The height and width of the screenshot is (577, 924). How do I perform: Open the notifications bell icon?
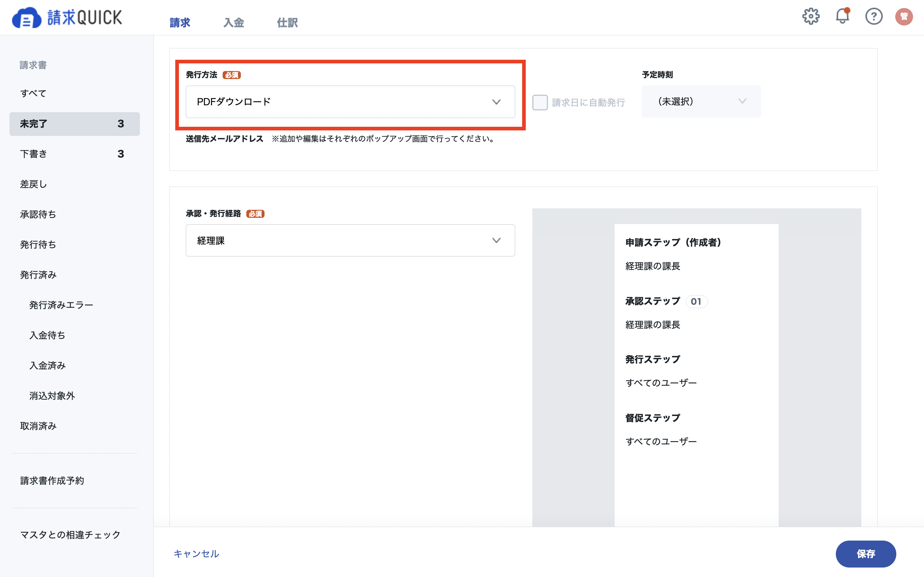[x=842, y=16]
